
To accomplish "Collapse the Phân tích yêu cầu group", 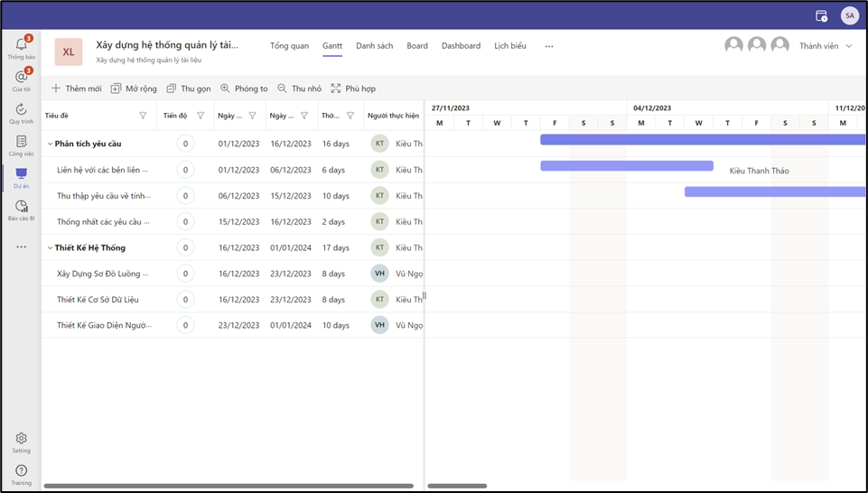I will click(50, 144).
